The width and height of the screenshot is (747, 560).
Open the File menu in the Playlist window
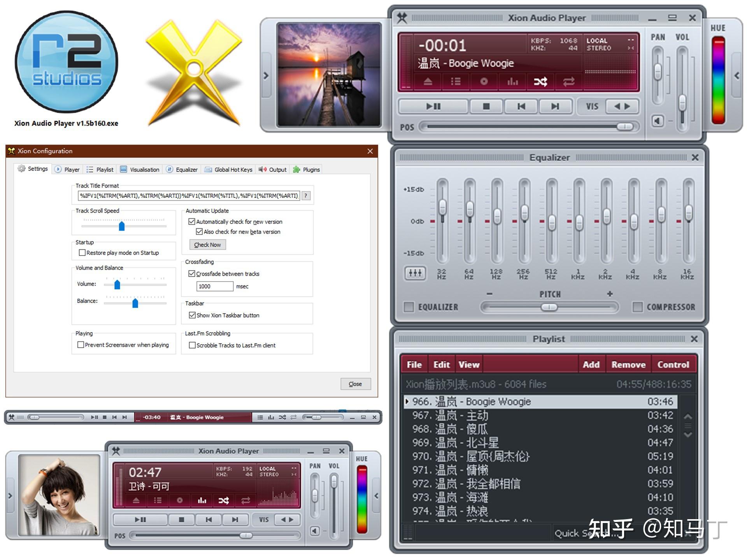tap(414, 364)
